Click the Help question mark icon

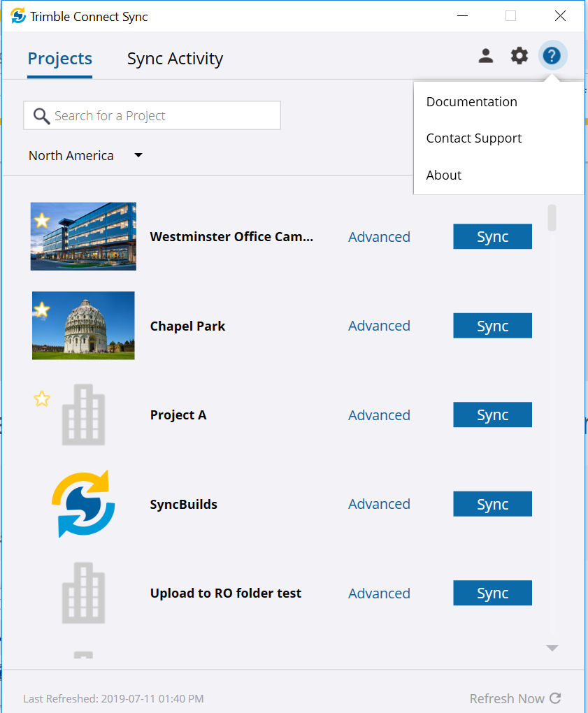[552, 55]
